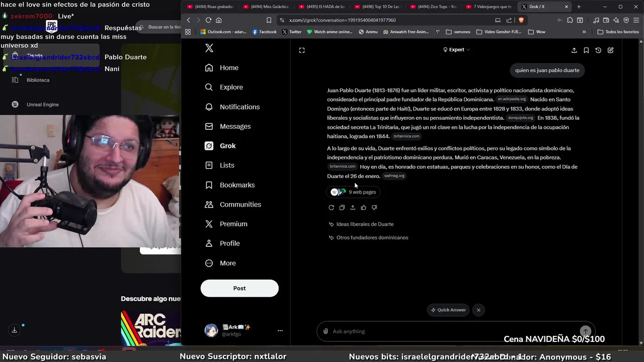The image size is (644, 362).
Task: Select Grok in the X sidebar
Action: 220,146
